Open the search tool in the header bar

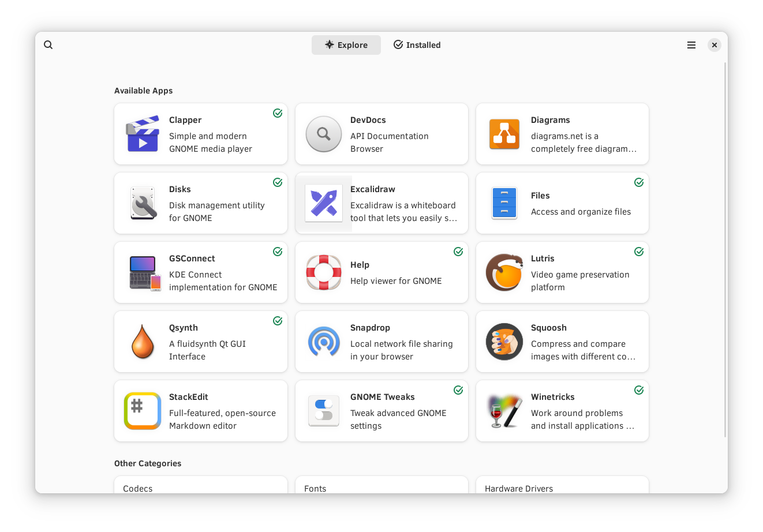point(48,45)
